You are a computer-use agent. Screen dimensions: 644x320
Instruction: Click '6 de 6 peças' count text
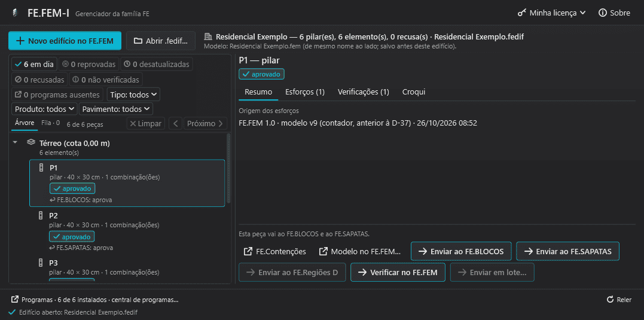[x=85, y=124]
